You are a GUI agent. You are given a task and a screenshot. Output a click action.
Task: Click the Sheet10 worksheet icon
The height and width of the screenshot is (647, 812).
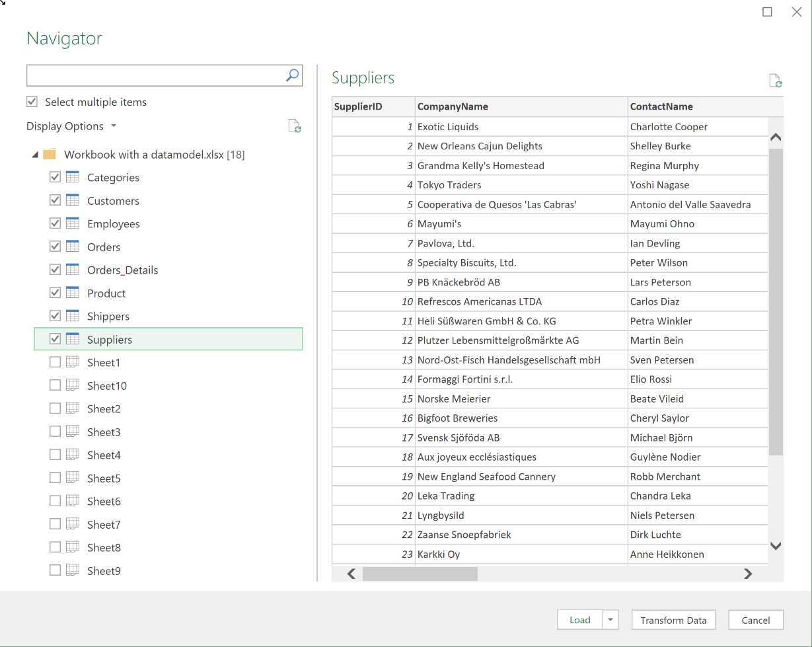pos(73,385)
